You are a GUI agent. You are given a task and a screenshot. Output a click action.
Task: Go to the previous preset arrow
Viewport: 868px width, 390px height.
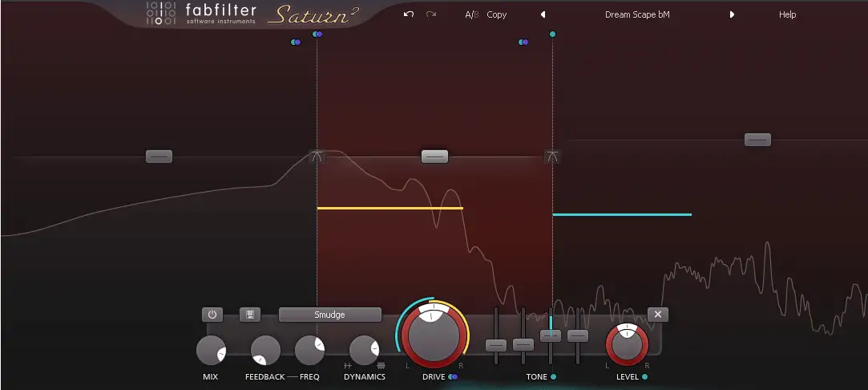click(543, 14)
